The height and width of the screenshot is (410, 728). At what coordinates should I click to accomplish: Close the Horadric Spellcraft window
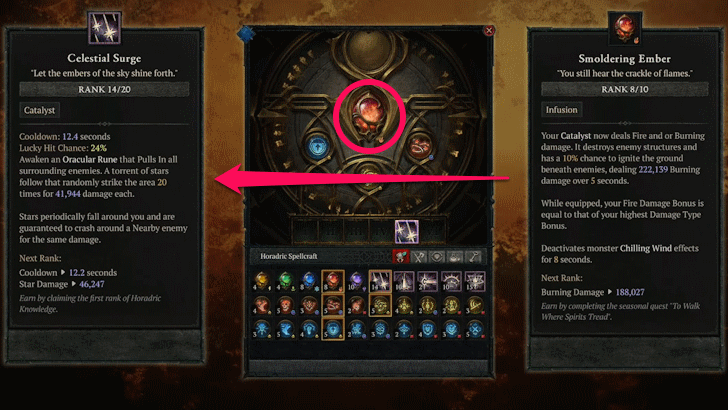coord(489,31)
